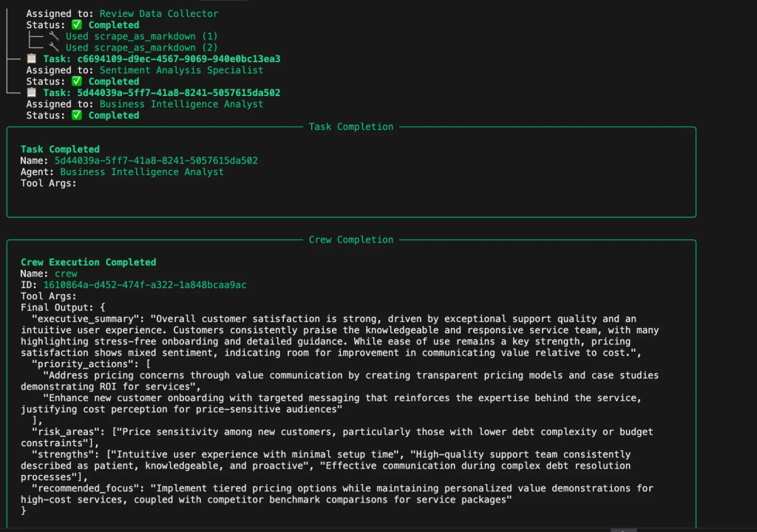Click the "Crew Completion" panel title
The image size is (757, 532).
351,240
